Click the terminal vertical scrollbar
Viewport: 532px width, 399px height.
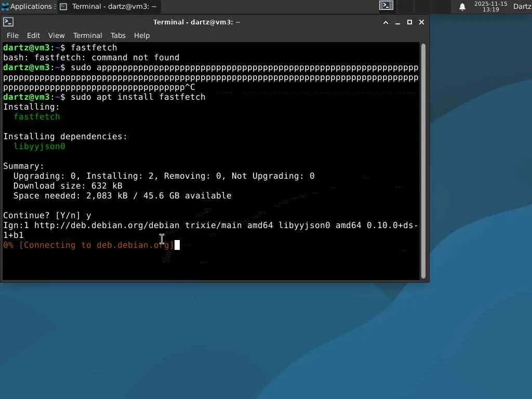click(423, 161)
